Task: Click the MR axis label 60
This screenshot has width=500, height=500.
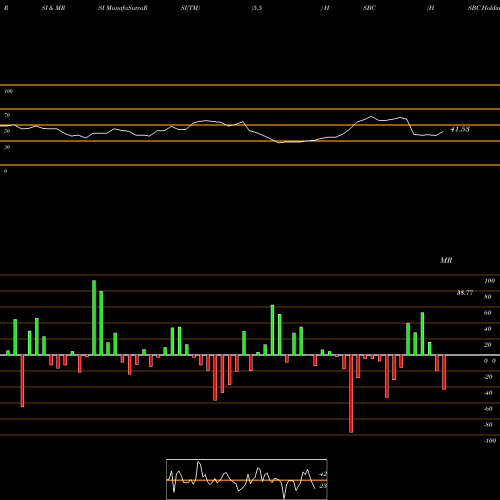Action: (x=488, y=313)
